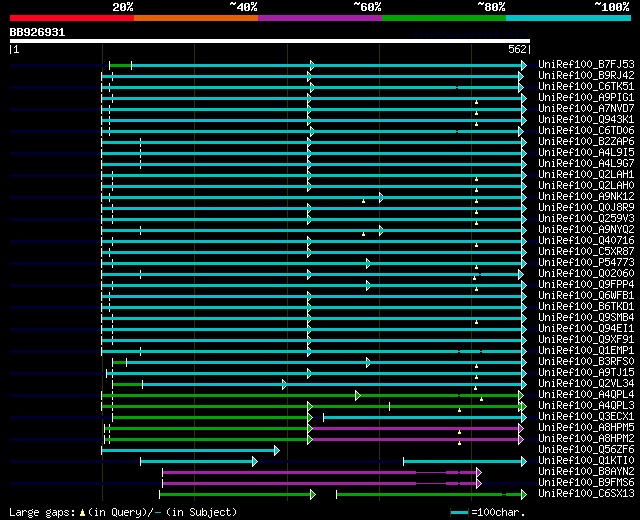Click the green alignment bar of A4QPL4
Image resolution: width=640 pixels, height=520 pixels.
click(312, 396)
